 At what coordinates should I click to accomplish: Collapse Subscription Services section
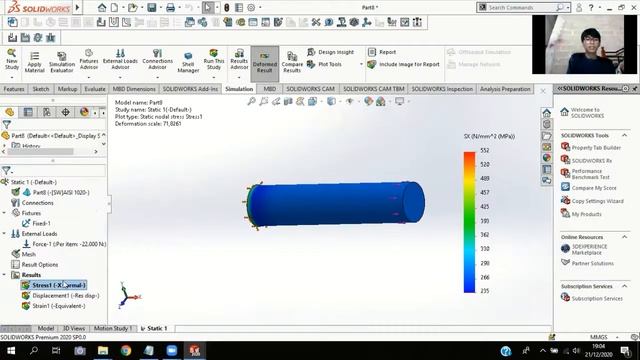(624, 286)
